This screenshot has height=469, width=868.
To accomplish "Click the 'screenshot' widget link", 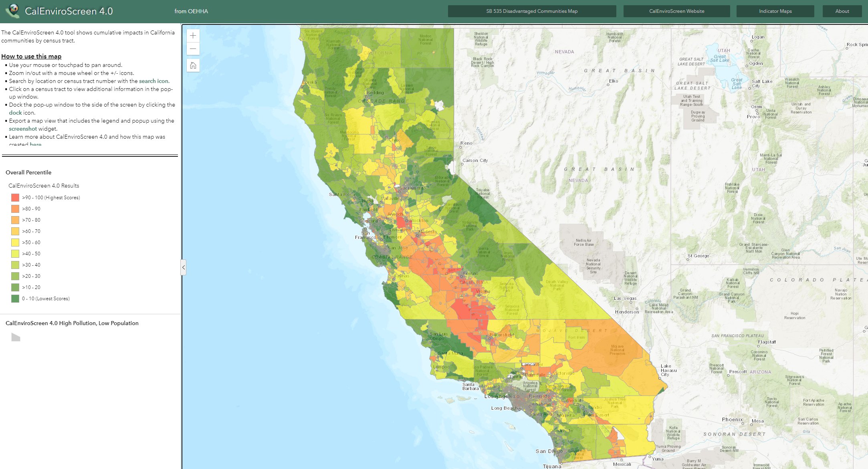I will [x=22, y=129].
